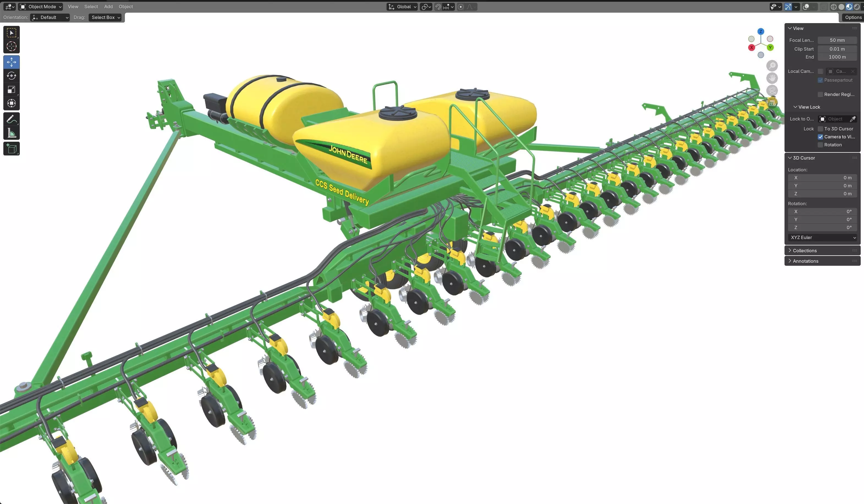The image size is (864, 504).
Task: Enable Render Region checkbox
Action: click(x=821, y=94)
